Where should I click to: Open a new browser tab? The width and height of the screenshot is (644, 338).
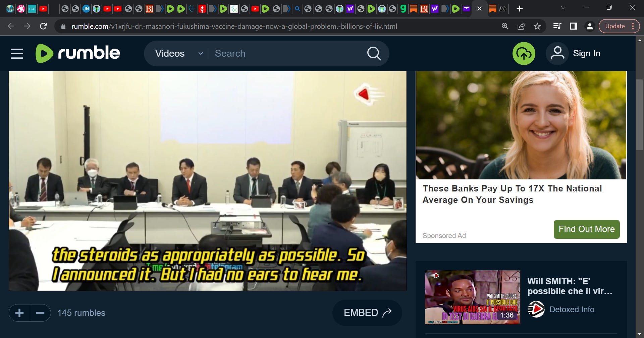coord(520,9)
